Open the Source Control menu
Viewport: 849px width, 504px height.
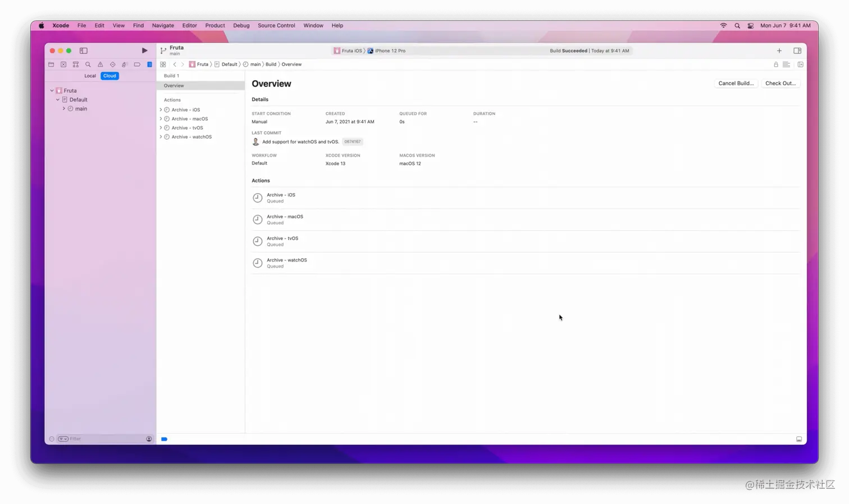(x=276, y=25)
